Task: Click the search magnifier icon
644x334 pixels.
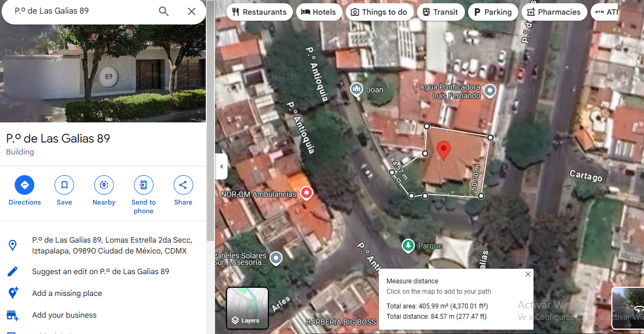Action: [163, 11]
